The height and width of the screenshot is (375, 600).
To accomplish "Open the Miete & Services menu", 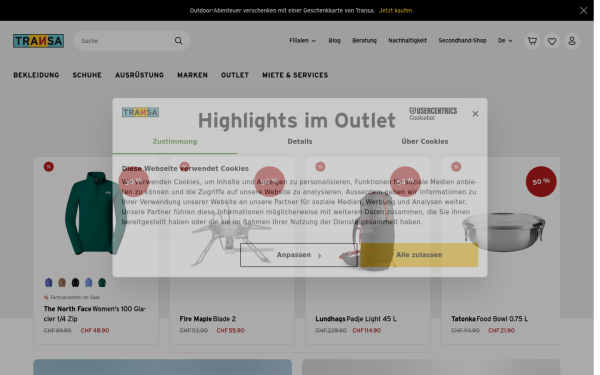I will click(x=295, y=75).
